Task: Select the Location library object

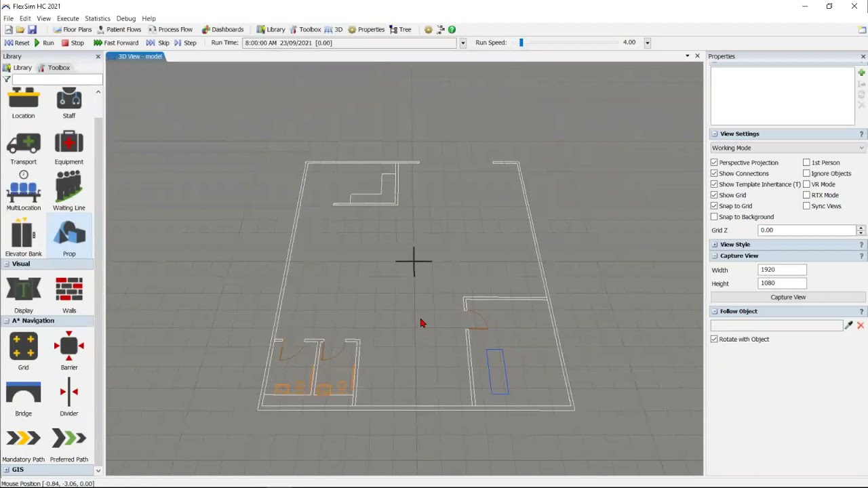Action: (x=23, y=104)
